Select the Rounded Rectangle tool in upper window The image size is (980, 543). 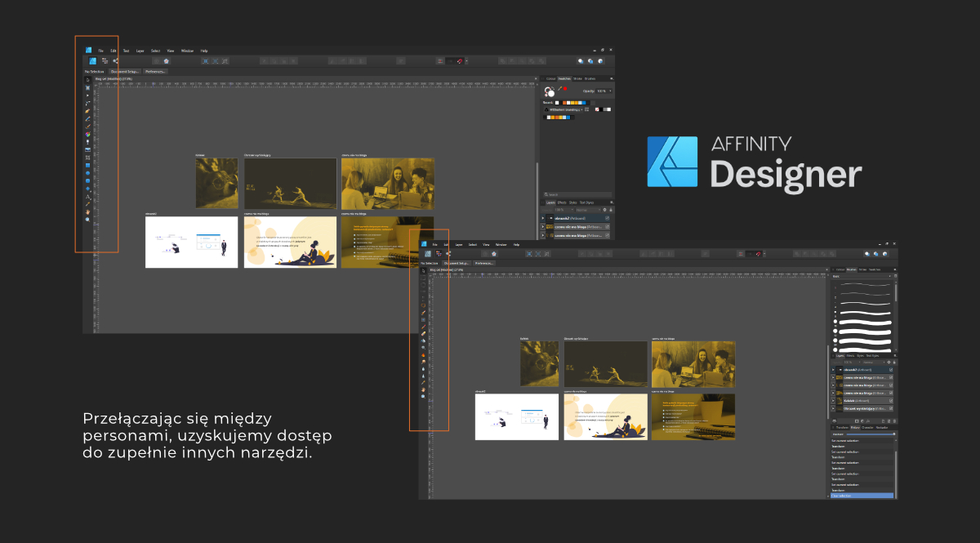tap(87, 180)
